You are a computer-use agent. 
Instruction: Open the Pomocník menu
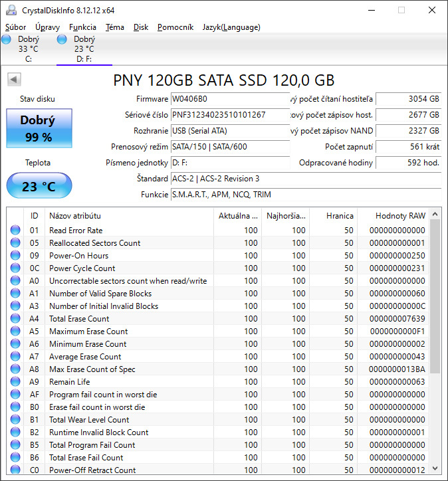[x=175, y=27]
